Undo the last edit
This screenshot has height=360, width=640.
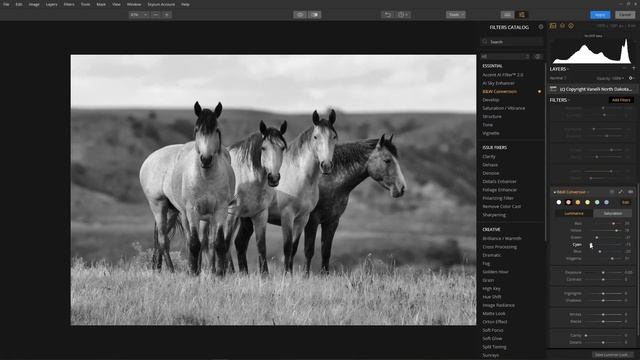tap(387, 15)
